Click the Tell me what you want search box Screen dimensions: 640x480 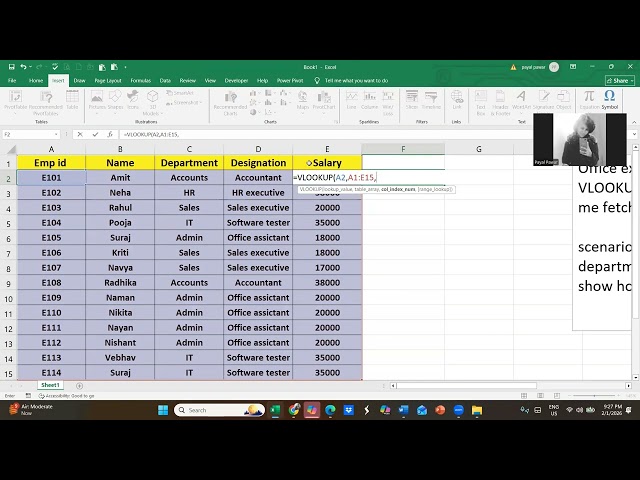(356, 80)
